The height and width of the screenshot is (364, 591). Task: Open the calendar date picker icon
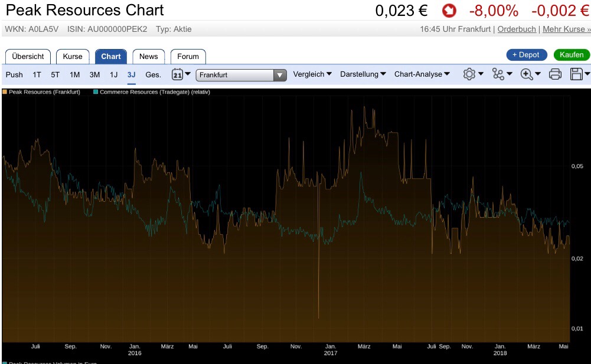pos(177,74)
